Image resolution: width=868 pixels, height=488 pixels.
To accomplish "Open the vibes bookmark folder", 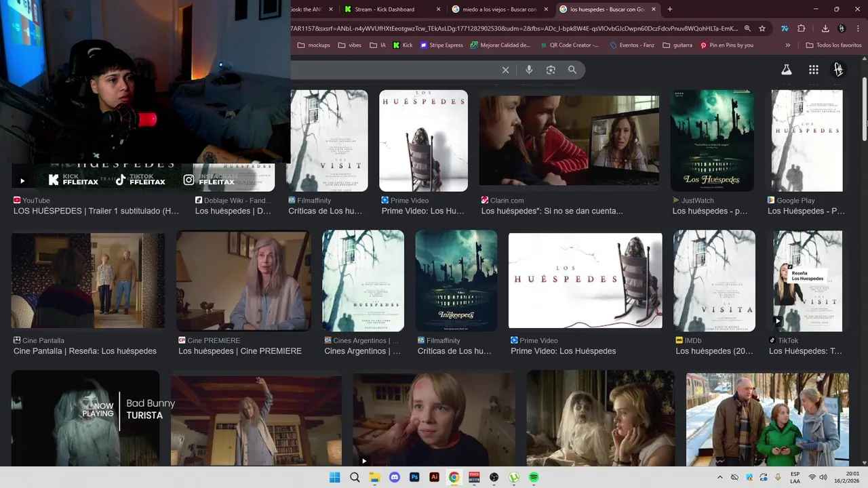I will point(350,45).
